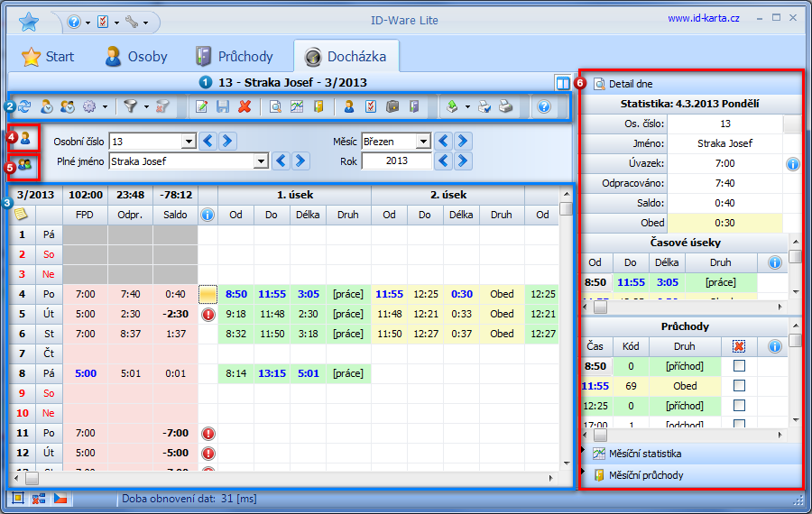
Task: Open the Osoby tab
Action: pyautogui.click(x=136, y=57)
